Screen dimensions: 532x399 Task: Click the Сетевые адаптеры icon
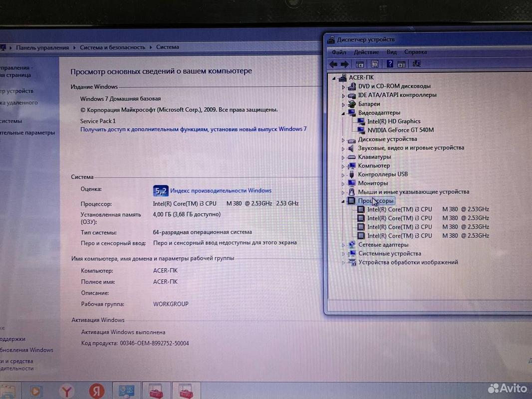pyautogui.click(x=352, y=244)
